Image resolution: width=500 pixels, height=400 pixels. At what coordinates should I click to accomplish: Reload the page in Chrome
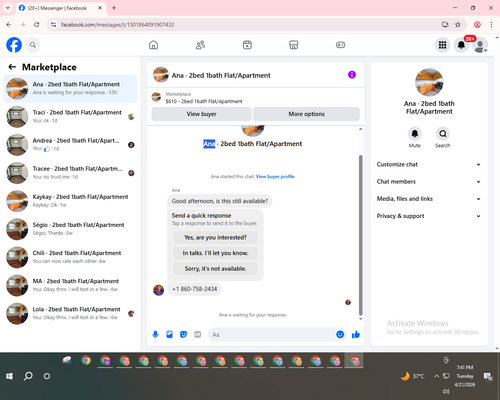click(37, 25)
